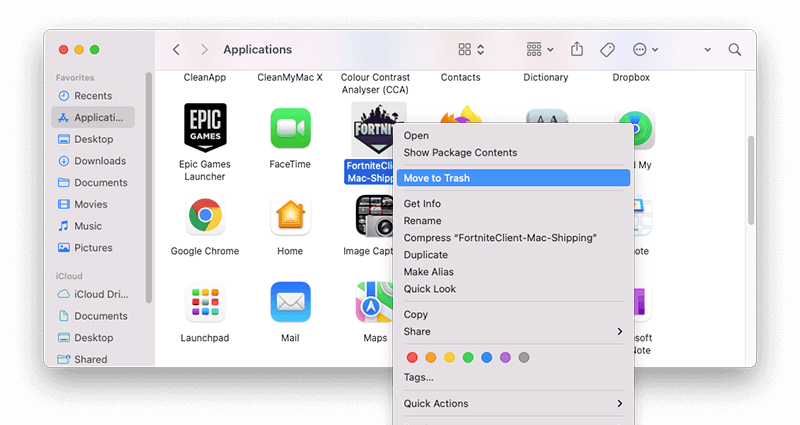Select the Image Capture app icon
The height and width of the screenshot is (425, 800).
point(374,216)
